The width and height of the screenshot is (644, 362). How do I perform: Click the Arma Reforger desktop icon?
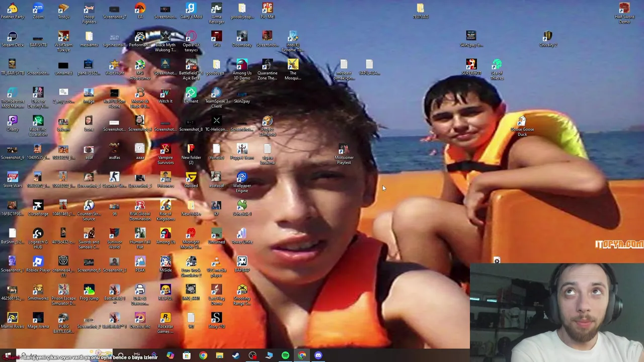[x=216, y=14]
